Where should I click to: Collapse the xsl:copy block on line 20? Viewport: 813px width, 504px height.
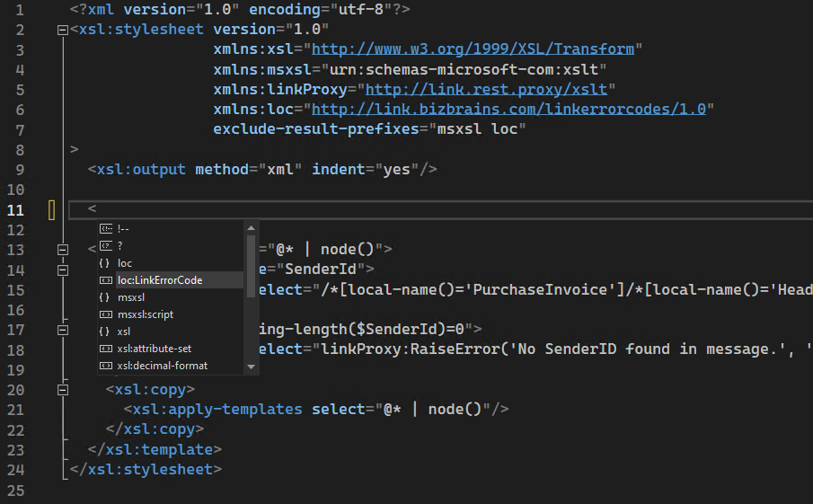[x=62, y=390]
